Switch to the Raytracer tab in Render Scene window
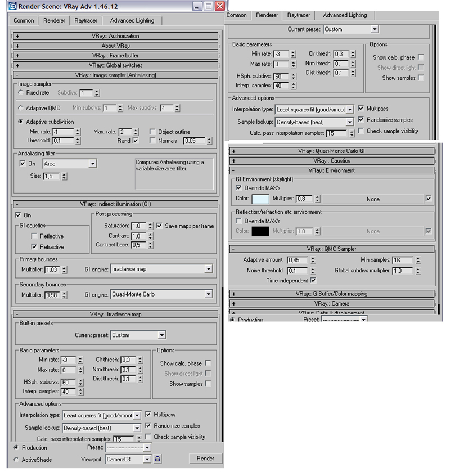Screen dimensions: 450x476 (x=86, y=20)
